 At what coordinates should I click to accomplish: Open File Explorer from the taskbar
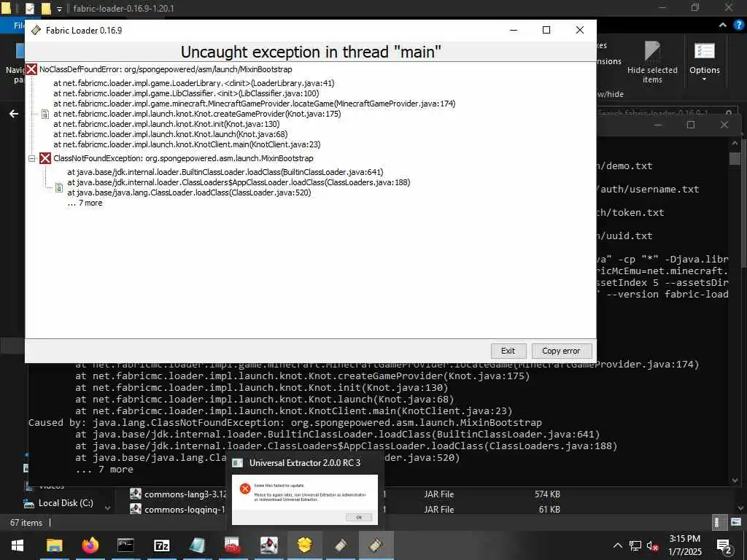click(x=54, y=545)
